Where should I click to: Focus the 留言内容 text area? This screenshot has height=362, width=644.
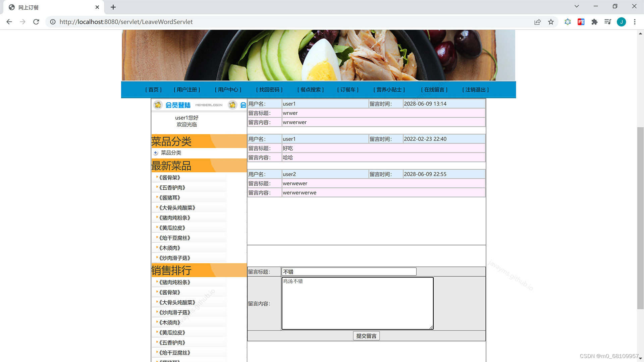pos(358,303)
